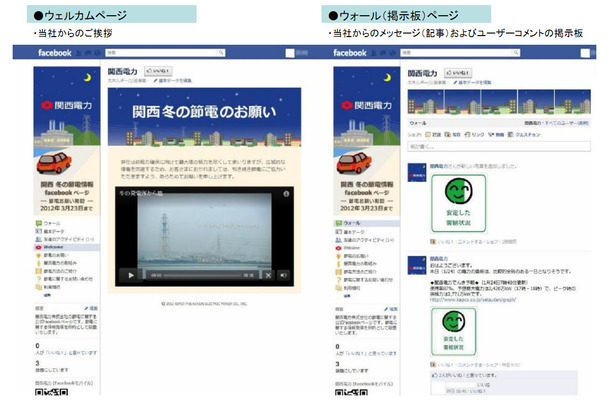
Task: Click the last night-city photo in the Wall page strip
Action: (x=573, y=102)
